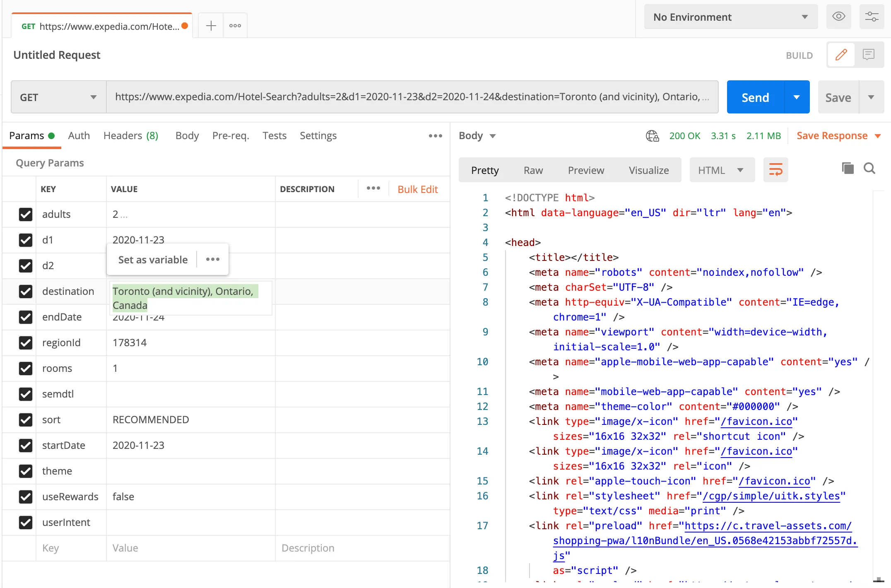Switch response view to Raw
Screen dimensions: 891x588
point(533,170)
